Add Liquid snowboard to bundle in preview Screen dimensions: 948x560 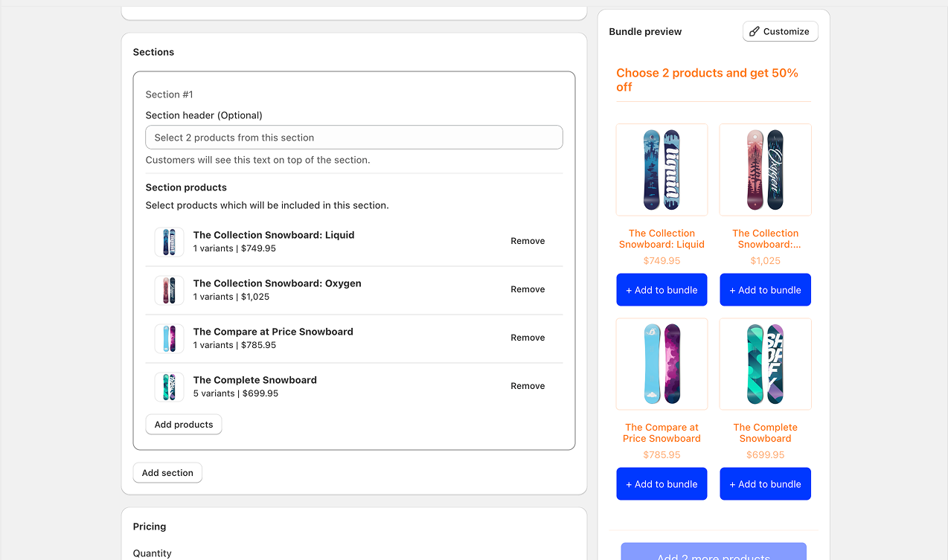point(662,290)
